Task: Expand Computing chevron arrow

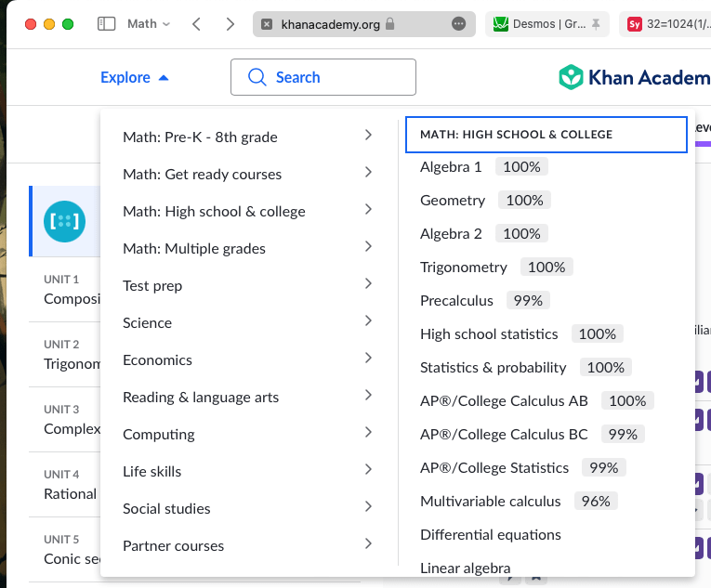Action: click(368, 433)
